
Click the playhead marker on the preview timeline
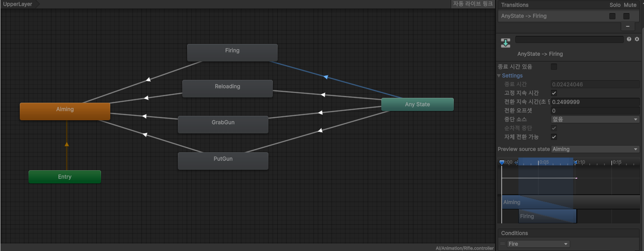[502, 162]
